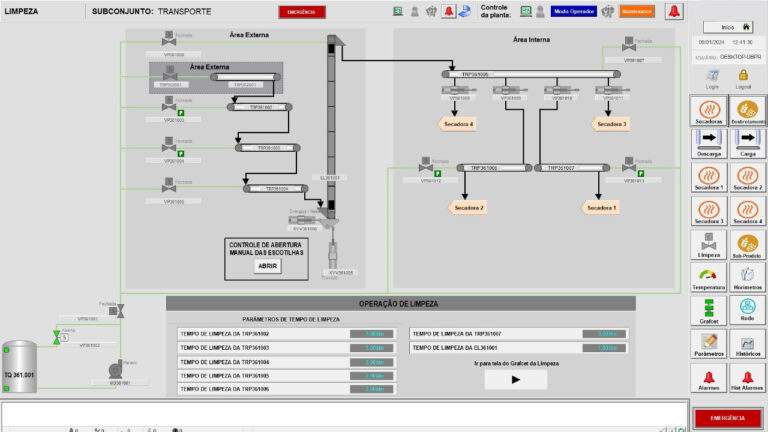Open the Horímetros screen

coord(747,278)
